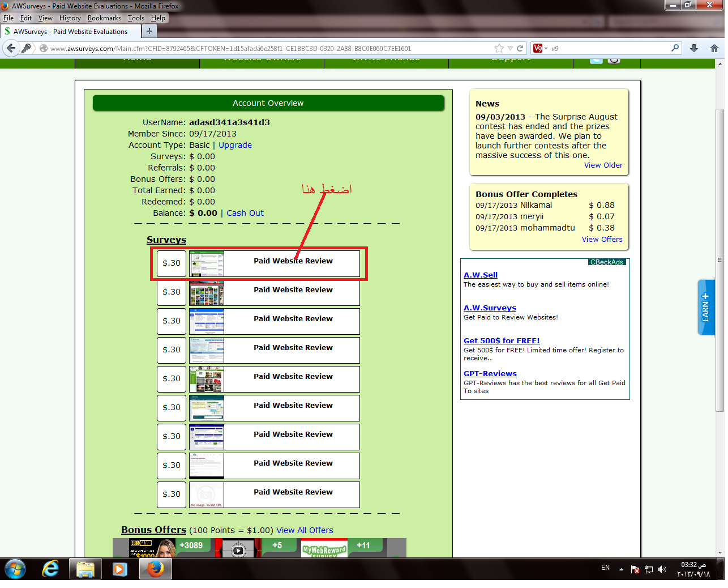
Task: Open the Tools menu
Action: [136, 18]
